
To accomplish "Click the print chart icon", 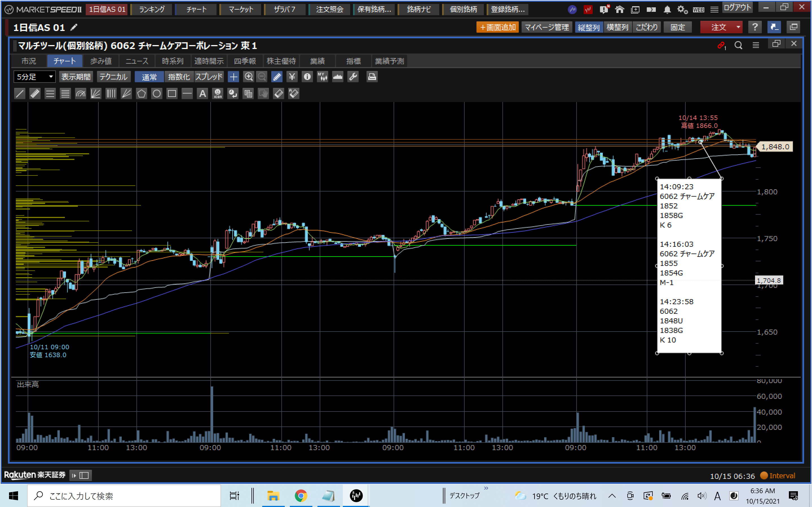I will 371,77.
